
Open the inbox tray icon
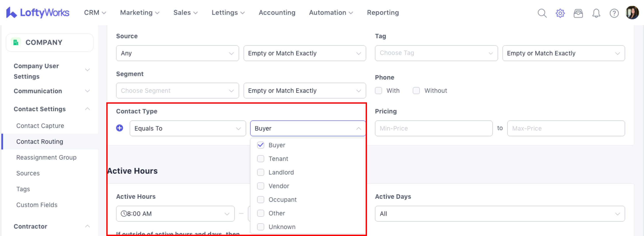pos(578,13)
